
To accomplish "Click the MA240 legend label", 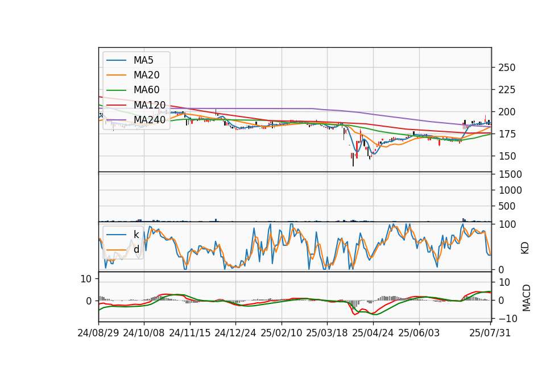I will click(x=150, y=120).
